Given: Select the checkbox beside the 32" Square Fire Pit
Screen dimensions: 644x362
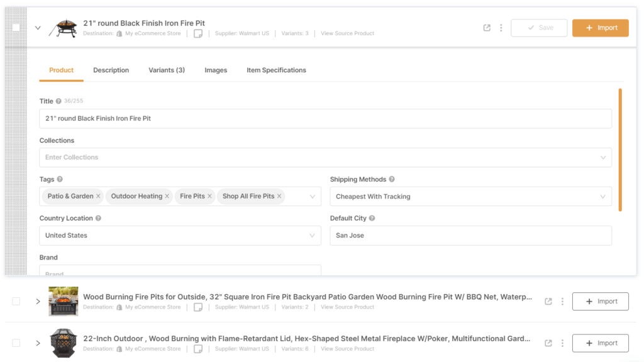Looking at the screenshot, I should point(16,301).
